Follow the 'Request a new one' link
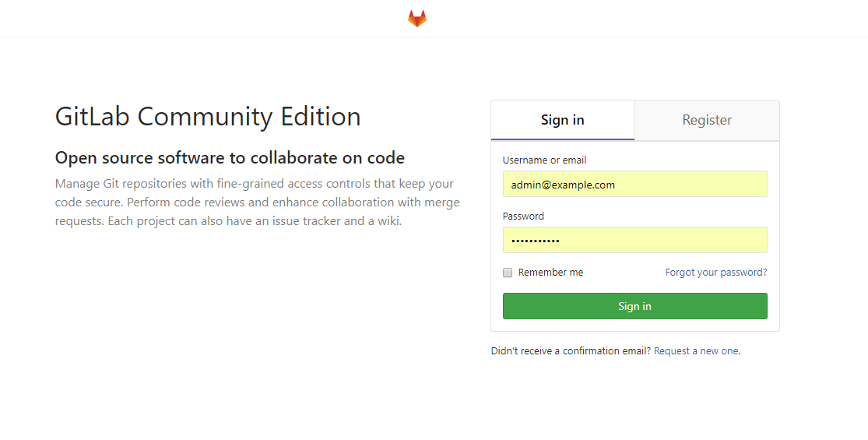 coord(696,351)
